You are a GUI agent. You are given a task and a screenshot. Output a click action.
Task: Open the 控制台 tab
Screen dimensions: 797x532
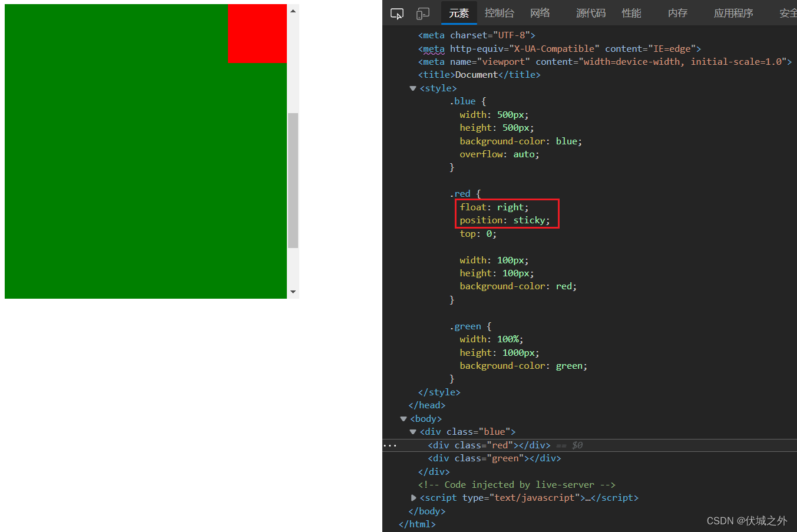(x=500, y=13)
